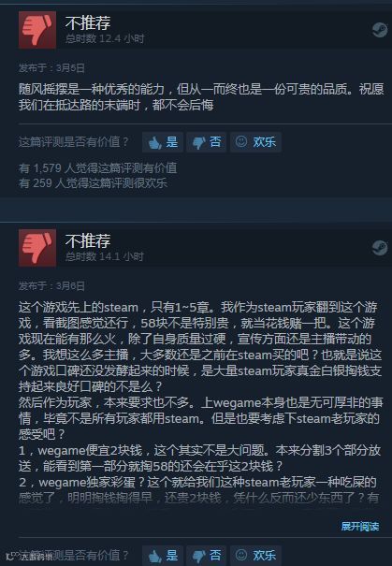Click the thumbs-down icon on first review
Screen dimensions: 392x566
coord(37,30)
